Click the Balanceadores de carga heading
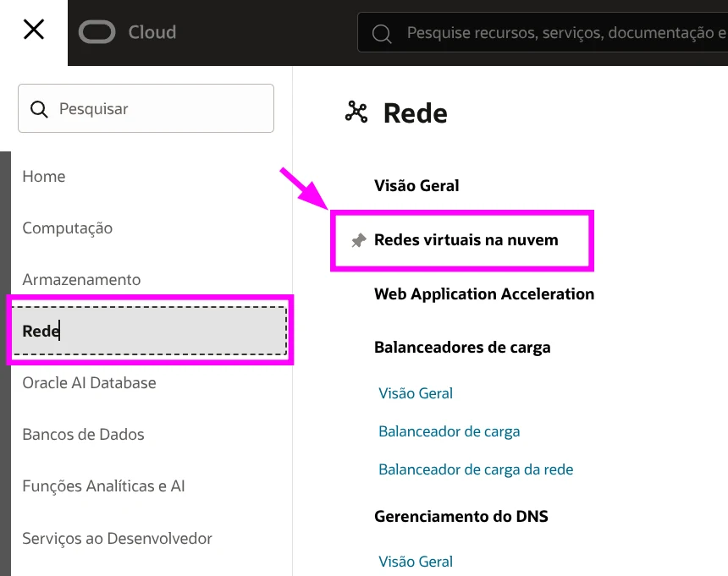 click(462, 348)
